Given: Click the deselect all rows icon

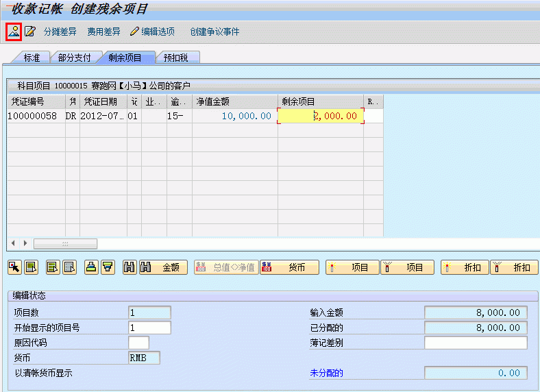Looking at the screenshot, I should (x=69, y=267).
